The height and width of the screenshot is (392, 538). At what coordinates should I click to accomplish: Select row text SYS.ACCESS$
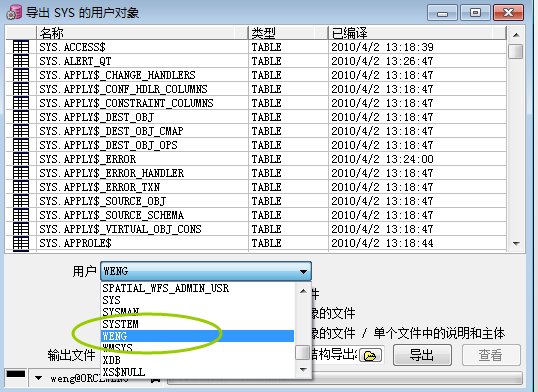point(72,47)
